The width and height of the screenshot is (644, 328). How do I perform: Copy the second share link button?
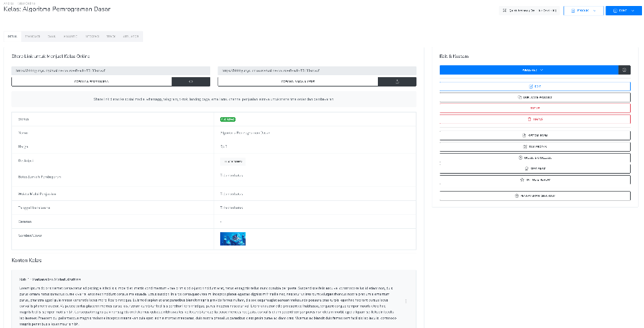tap(298, 82)
